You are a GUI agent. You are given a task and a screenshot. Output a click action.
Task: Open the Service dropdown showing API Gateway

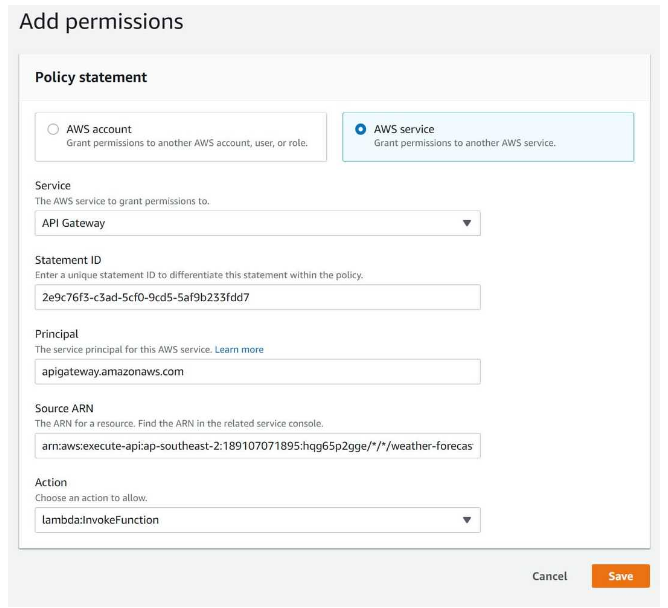pos(257,223)
